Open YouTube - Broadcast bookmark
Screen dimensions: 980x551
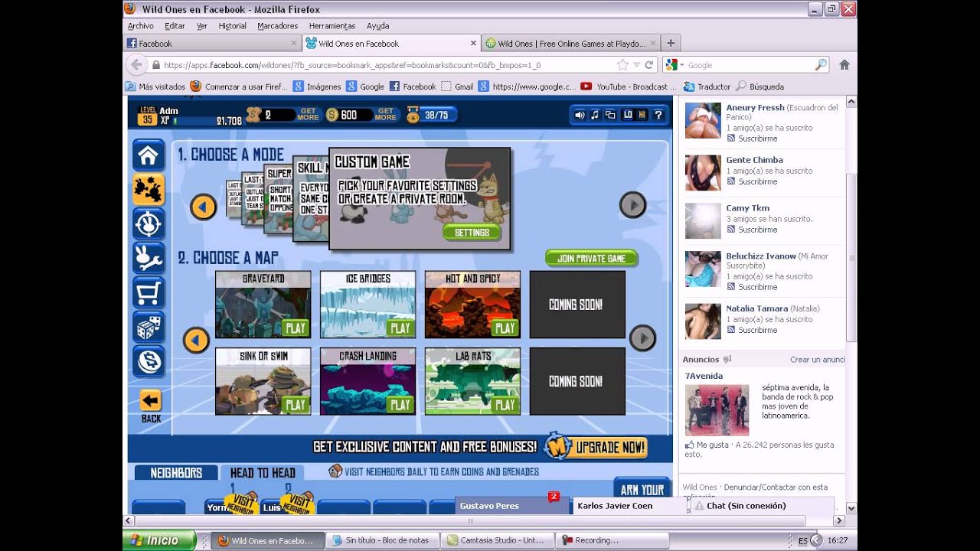(x=629, y=86)
